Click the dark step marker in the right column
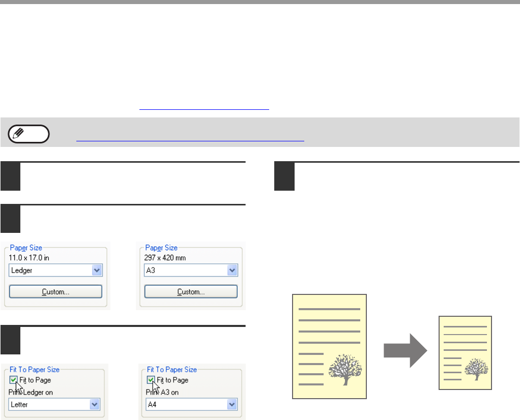The width and height of the screenshot is (520, 420). pos(284,176)
